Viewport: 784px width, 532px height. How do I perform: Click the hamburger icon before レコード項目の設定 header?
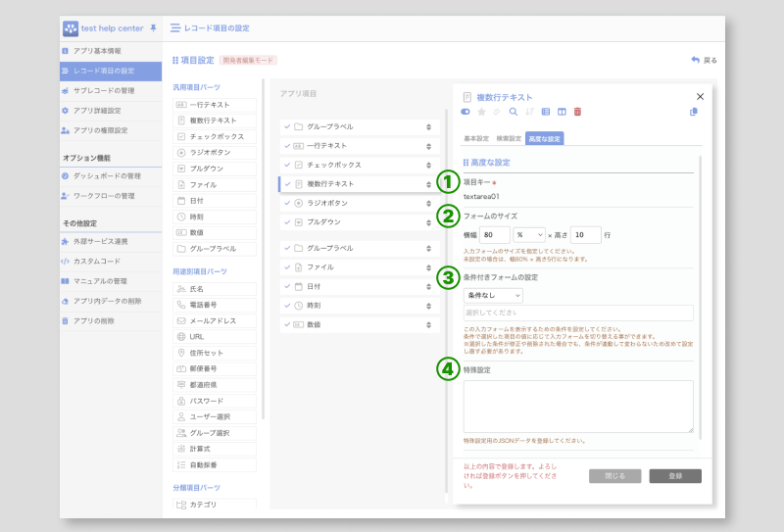(175, 28)
